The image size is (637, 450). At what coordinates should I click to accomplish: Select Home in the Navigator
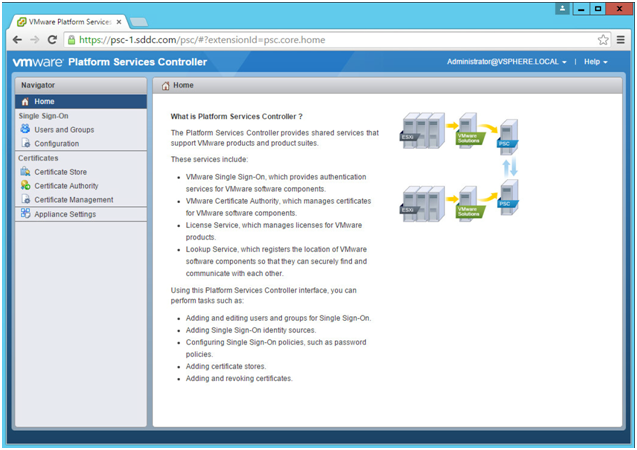(x=81, y=102)
